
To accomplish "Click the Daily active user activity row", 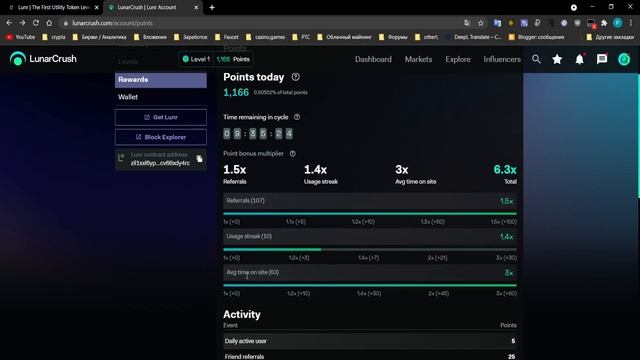I will [370, 341].
